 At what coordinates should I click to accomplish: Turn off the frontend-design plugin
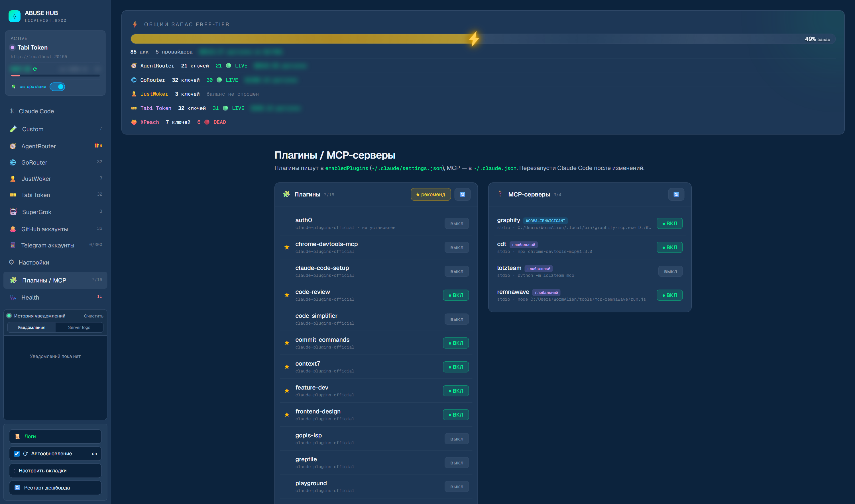[x=456, y=415]
